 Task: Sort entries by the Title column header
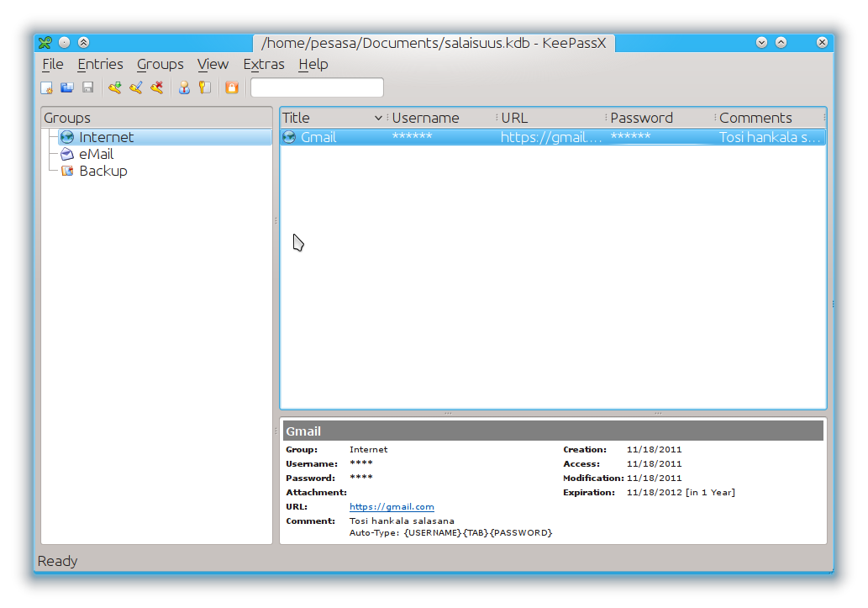[x=333, y=118]
